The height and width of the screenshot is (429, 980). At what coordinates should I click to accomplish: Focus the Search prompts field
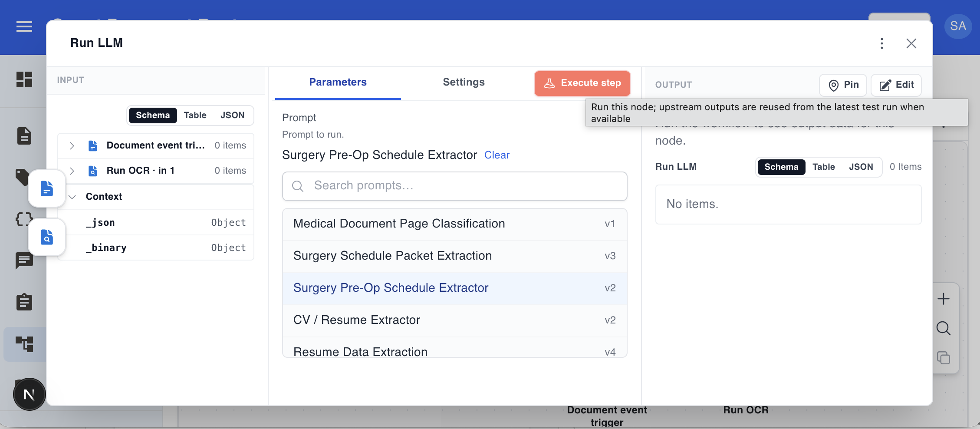pos(455,186)
